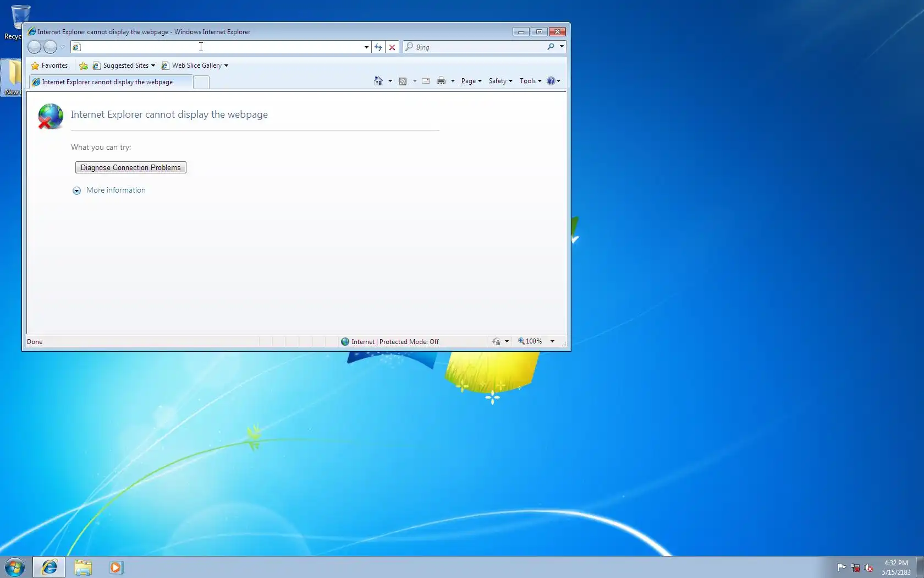This screenshot has height=578, width=924.
Task: Expand the address bar history dropdown
Action: tap(366, 47)
